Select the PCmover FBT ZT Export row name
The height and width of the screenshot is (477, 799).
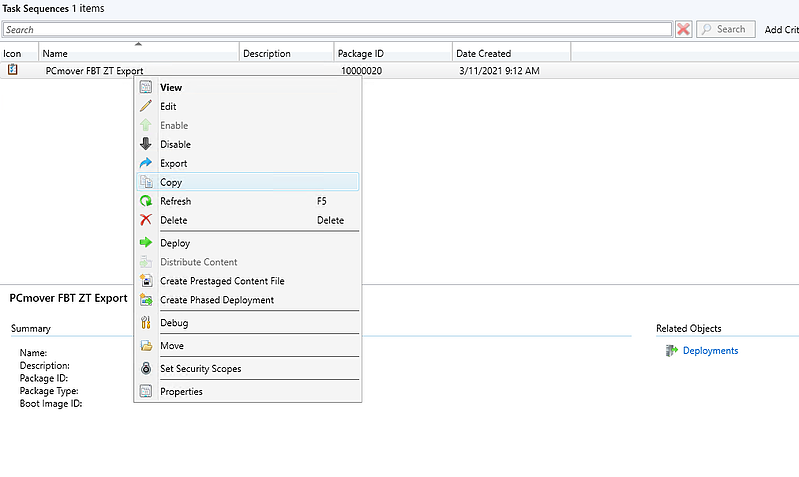(x=94, y=71)
